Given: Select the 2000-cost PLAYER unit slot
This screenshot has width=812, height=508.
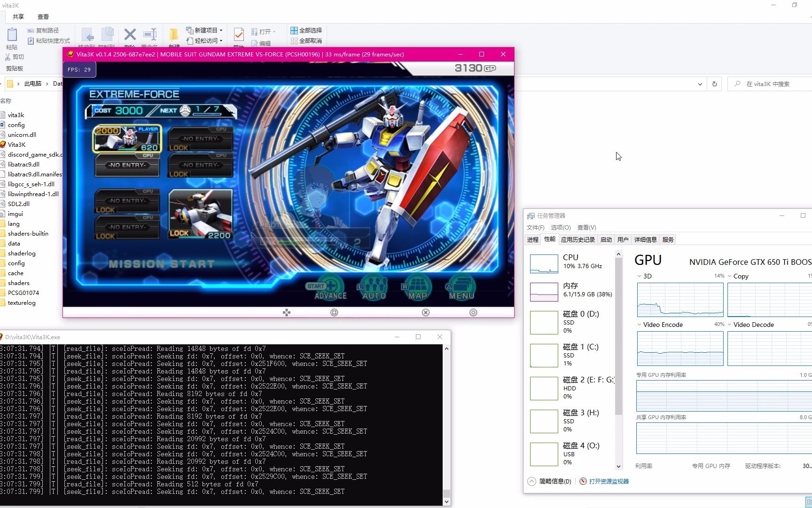Looking at the screenshot, I should coord(127,139).
